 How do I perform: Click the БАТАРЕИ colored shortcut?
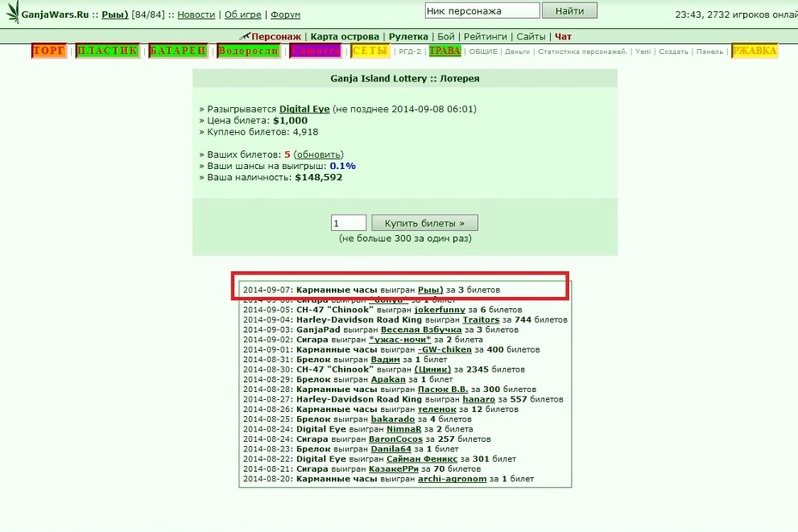point(178,51)
